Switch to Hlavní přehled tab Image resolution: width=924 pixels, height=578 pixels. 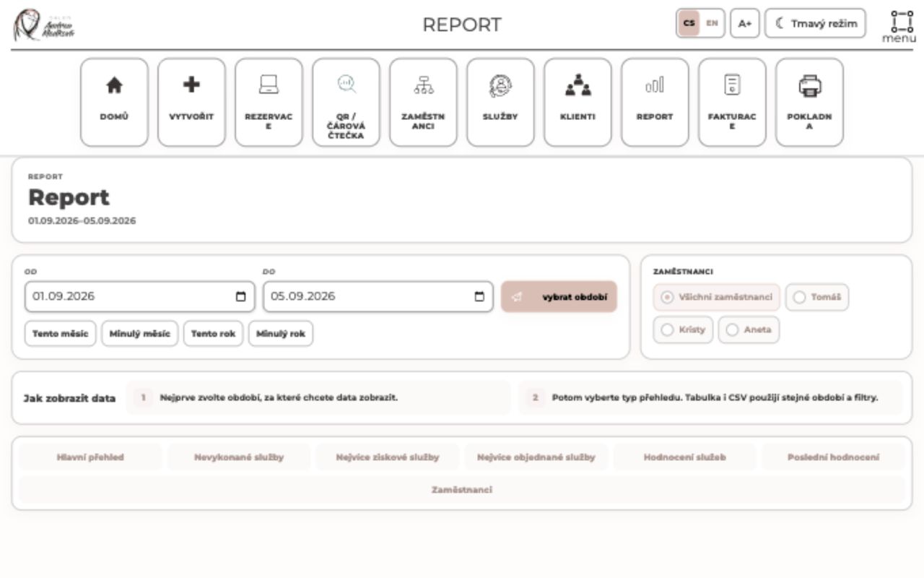tap(90, 457)
